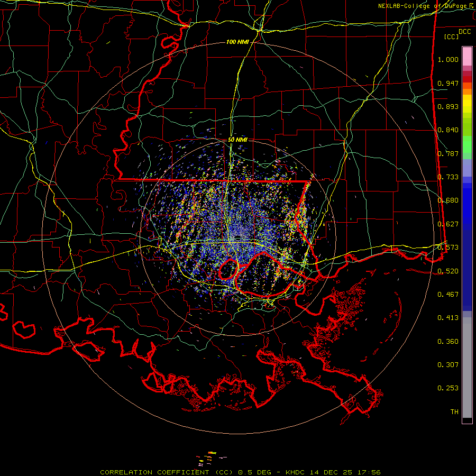Click the 0.840 legend value

[448, 130]
